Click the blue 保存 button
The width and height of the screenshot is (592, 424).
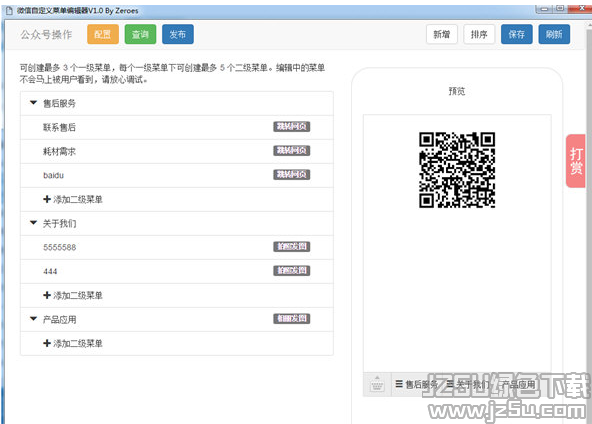click(x=516, y=34)
